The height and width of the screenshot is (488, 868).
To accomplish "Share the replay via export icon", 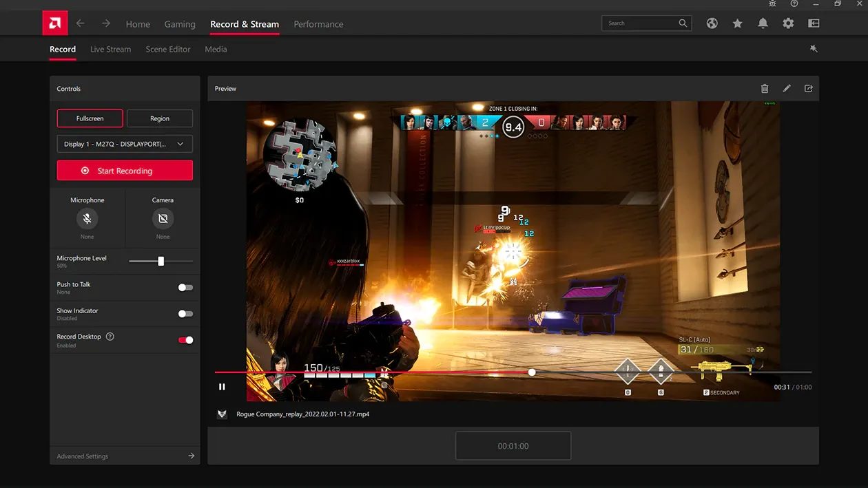I will click(809, 89).
